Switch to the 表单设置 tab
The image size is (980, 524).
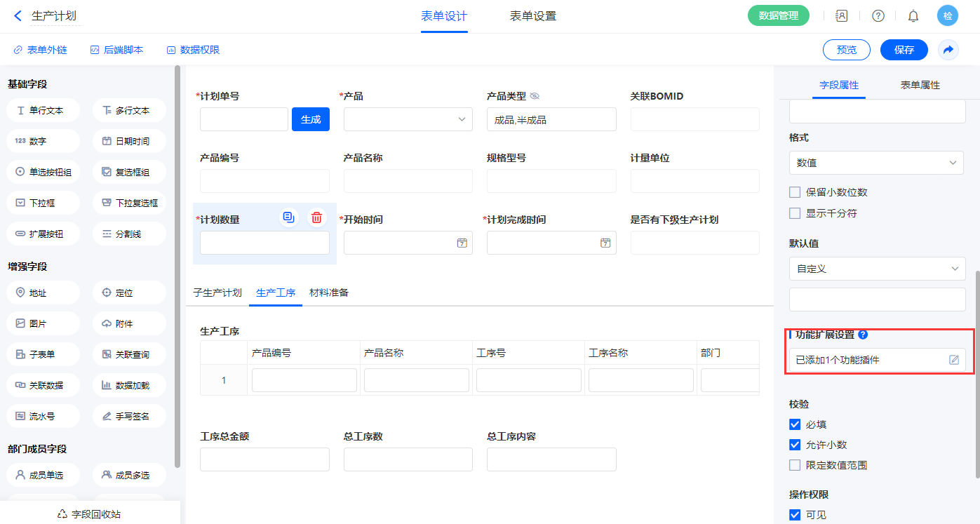533,16
